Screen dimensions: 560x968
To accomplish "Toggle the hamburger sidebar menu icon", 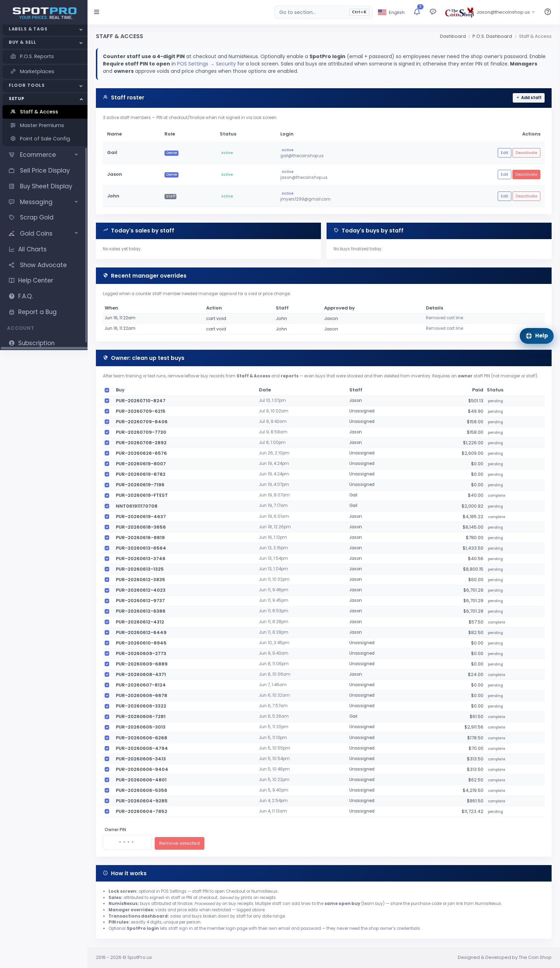I will coord(97,12).
